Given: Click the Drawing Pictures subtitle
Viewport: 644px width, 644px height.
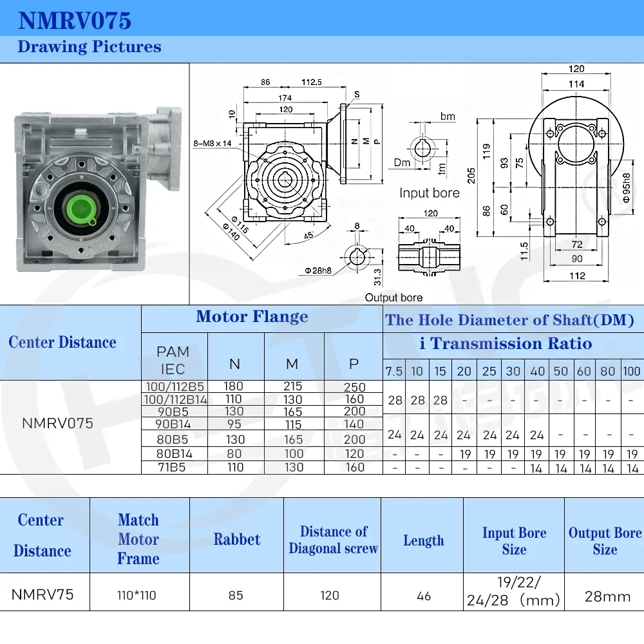Looking at the screenshot, I should pyautogui.click(x=90, y=47).
